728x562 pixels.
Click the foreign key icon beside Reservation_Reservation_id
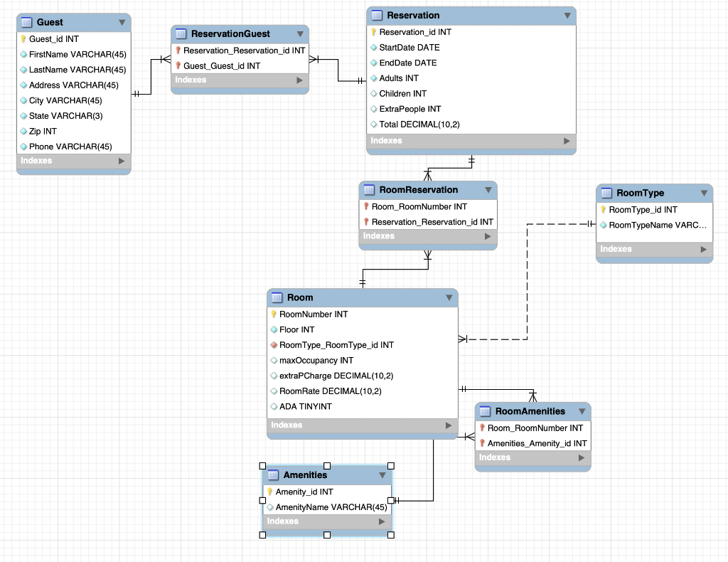[x=178, y=51]
